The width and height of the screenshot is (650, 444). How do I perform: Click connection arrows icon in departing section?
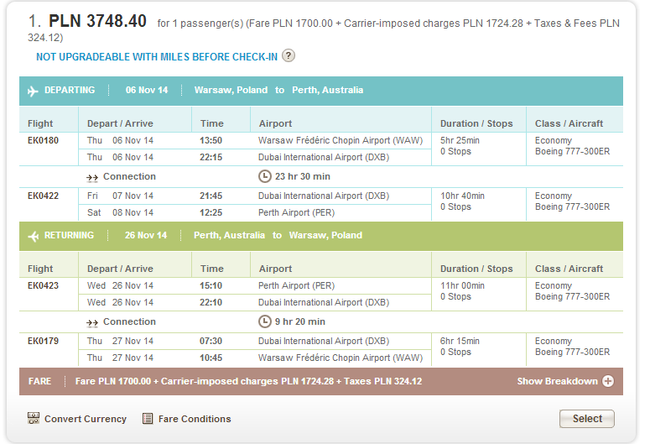[x=92, y=177]
